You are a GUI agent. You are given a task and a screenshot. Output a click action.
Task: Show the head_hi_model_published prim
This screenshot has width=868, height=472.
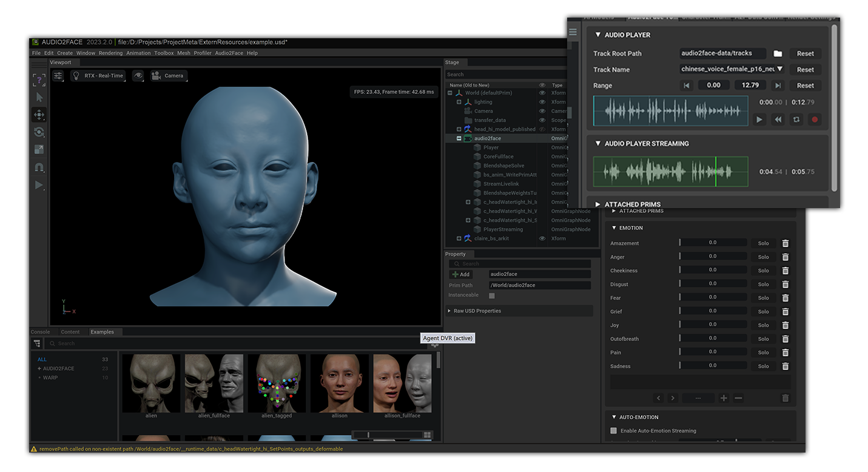tap(542, 129)
